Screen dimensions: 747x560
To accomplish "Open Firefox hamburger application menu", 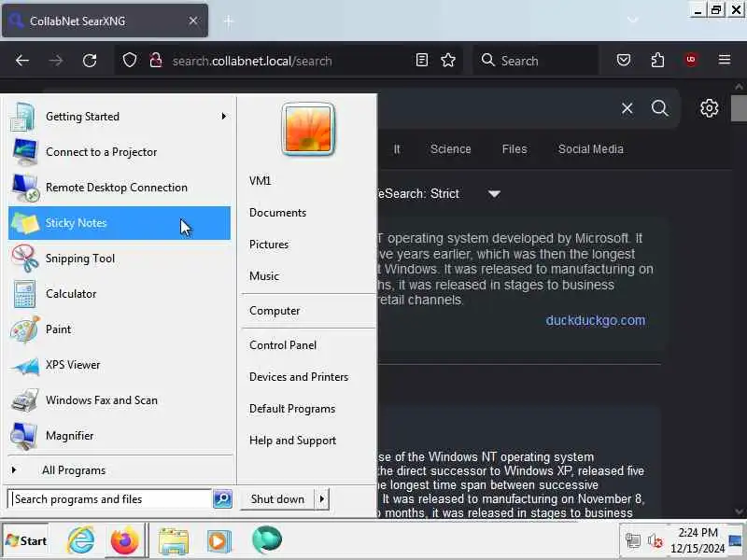I will pyautogui.click(x=725, y=60).
